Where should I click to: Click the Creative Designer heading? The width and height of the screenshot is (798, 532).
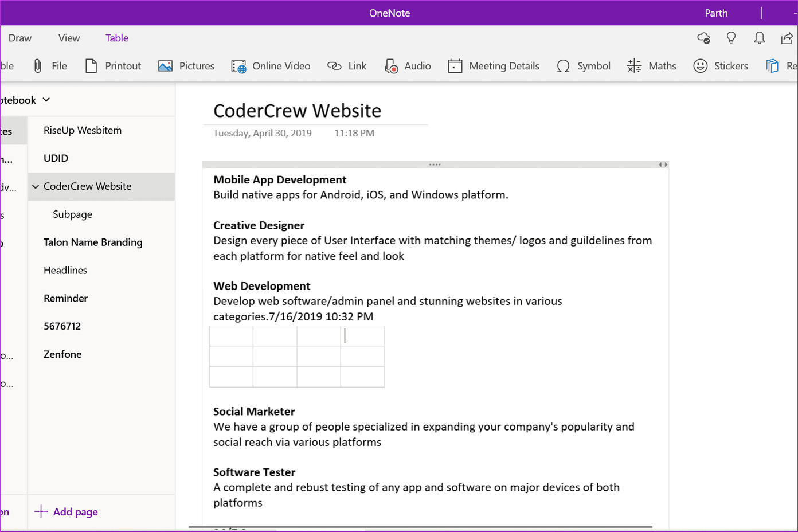pyautogui.click(x=259, y=225)
